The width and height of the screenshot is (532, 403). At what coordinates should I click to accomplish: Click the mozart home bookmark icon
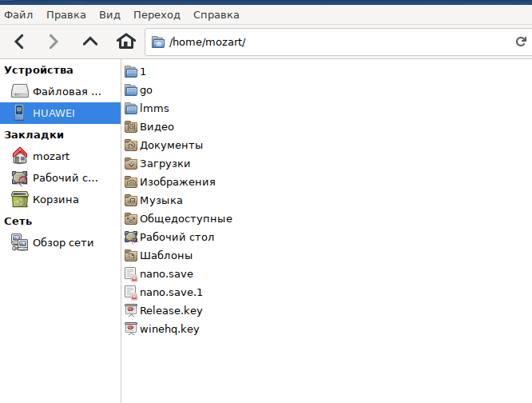click(20, 156)
